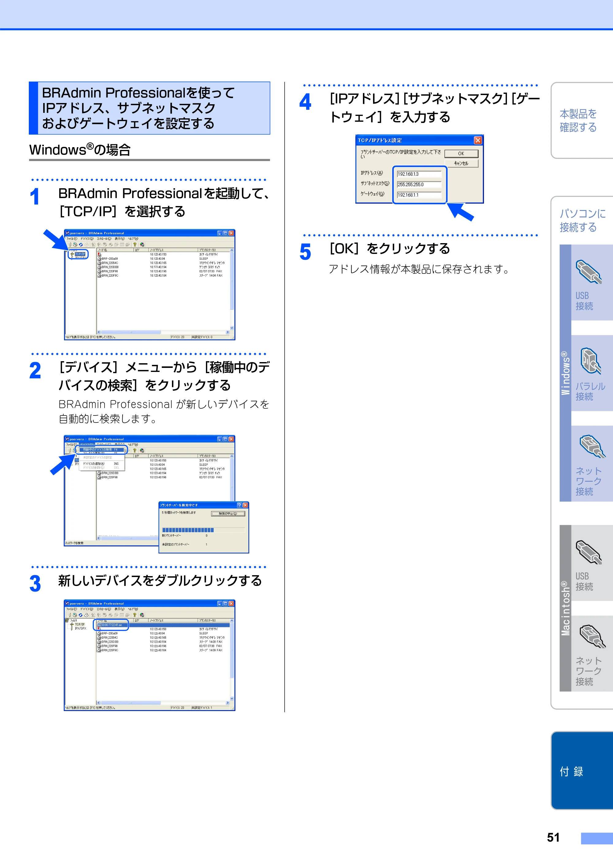Close the TCP/IPアドレス設定 dialog with its X
Screen dimensions: 613x868
coord(478,140)
